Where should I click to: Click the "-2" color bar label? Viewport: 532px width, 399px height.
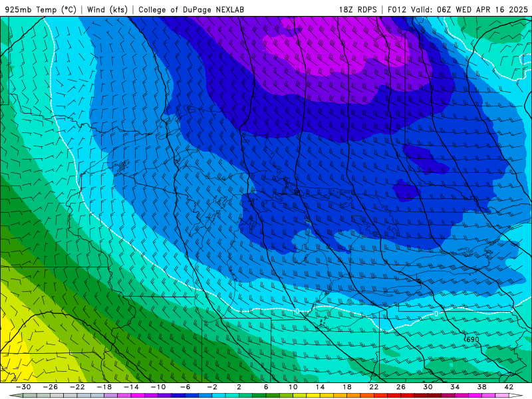click(x=212, y=387)
